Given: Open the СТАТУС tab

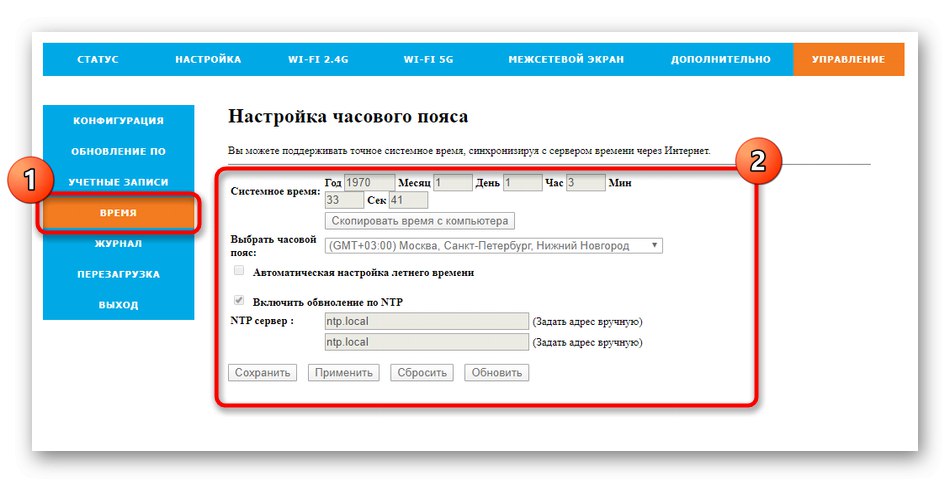Looking at the screenshot, I should click(98, 59).
